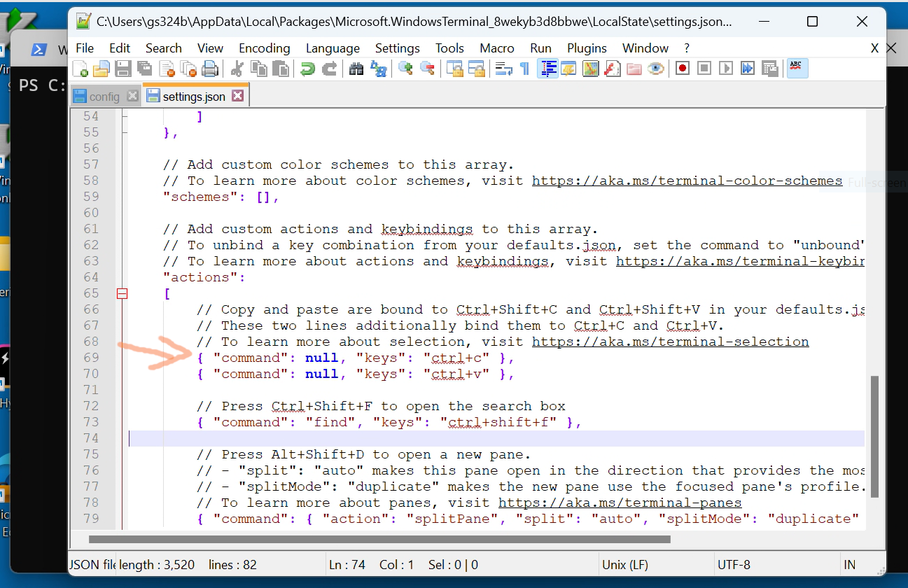Screen dimensions: 908x588
Task: Cut the selection with the scissors icon
Action: [x=237, y=69]
